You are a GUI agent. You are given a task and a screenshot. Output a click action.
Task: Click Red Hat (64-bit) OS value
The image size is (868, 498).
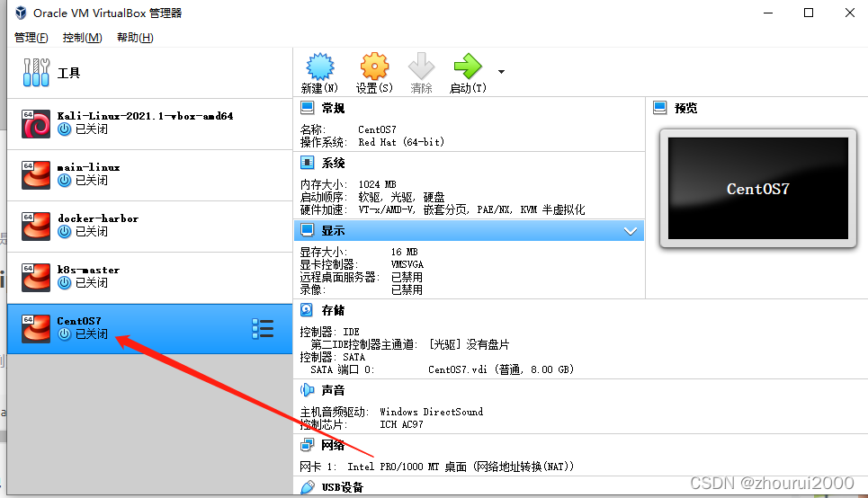point(401,142)
